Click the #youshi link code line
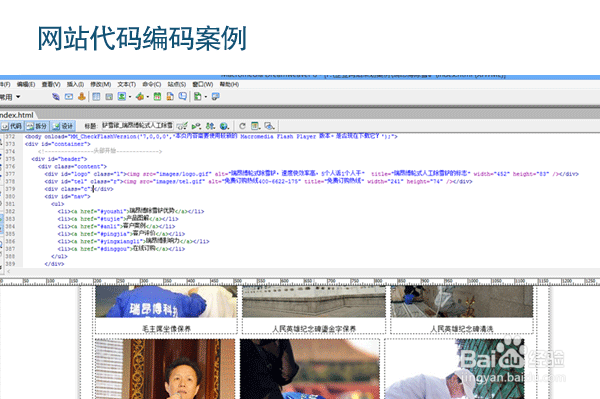 [x=131, y=211]
